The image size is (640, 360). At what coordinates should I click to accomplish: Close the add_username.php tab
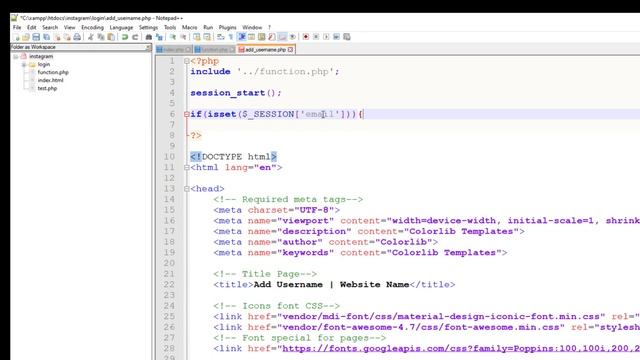pos(290,50)
